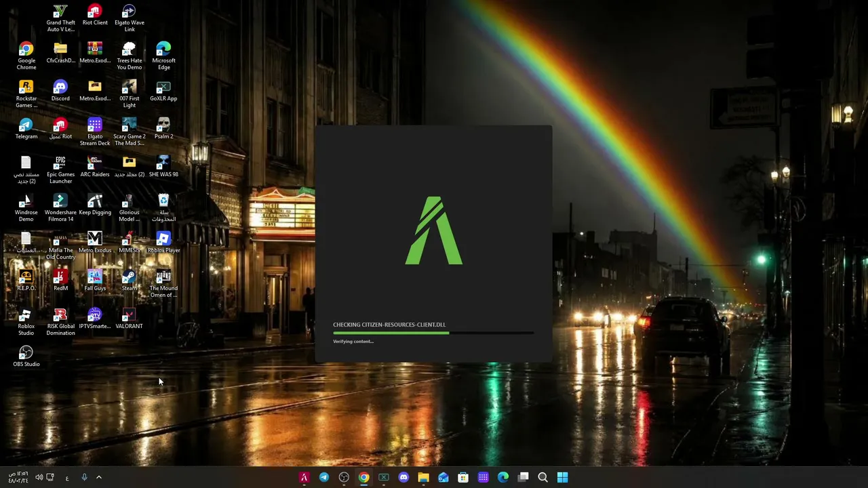Open Discord from the taskbar
868x488 pixels.
pos(403,477)
